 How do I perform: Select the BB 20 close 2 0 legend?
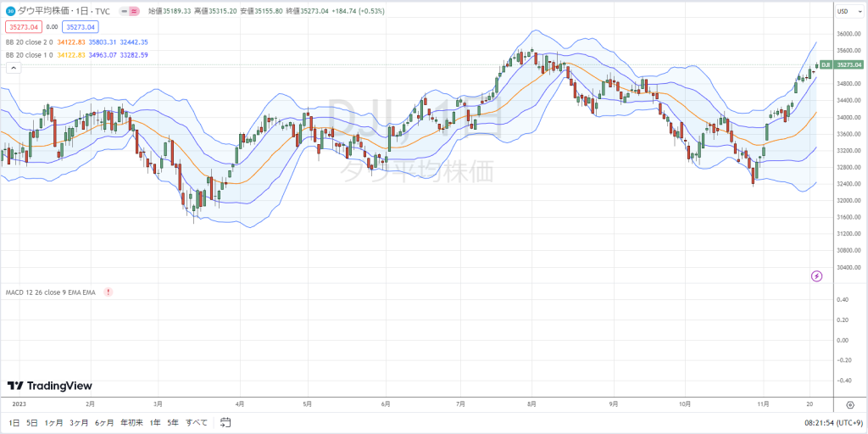pyautogui.click(x=30, y=42)
